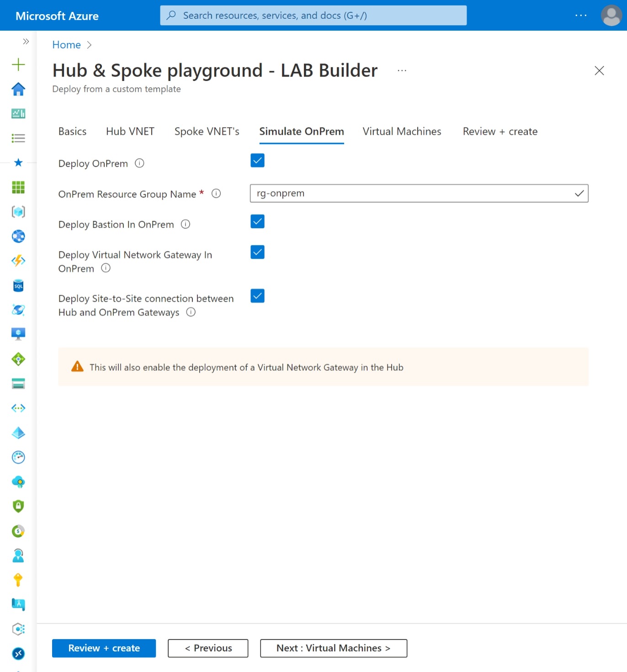
Task: Edit the rg-onprem resource group field
Action: point(419,193)
